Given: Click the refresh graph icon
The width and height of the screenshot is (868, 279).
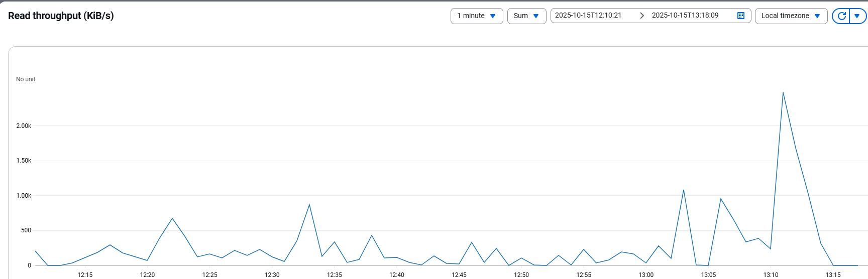Looking at the screenshot, I should 841,16.
